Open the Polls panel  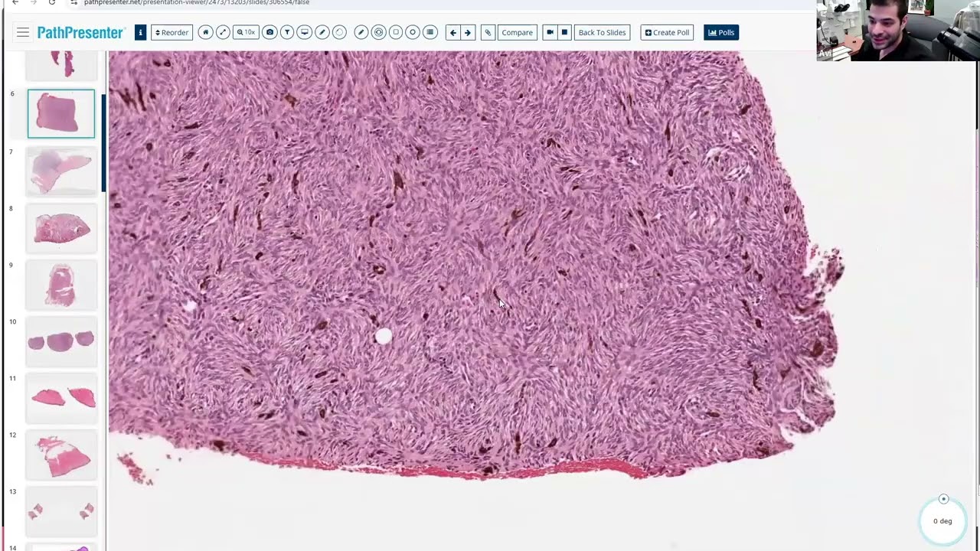[x=721, y=32]
